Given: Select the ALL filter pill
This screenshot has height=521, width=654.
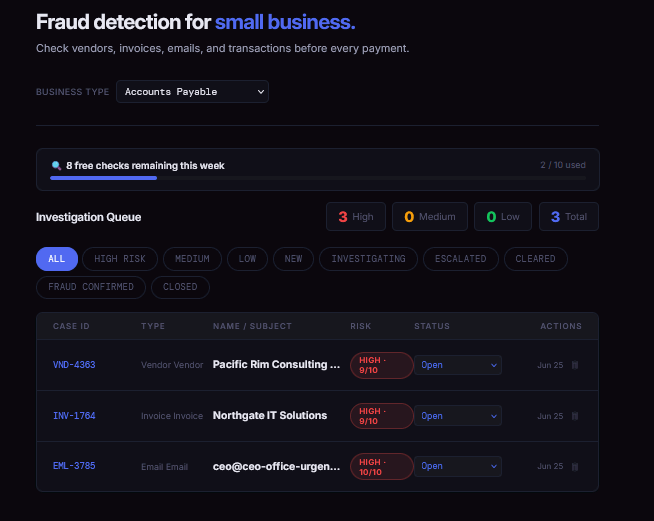Looking at the screenshot, I should 57,259.
